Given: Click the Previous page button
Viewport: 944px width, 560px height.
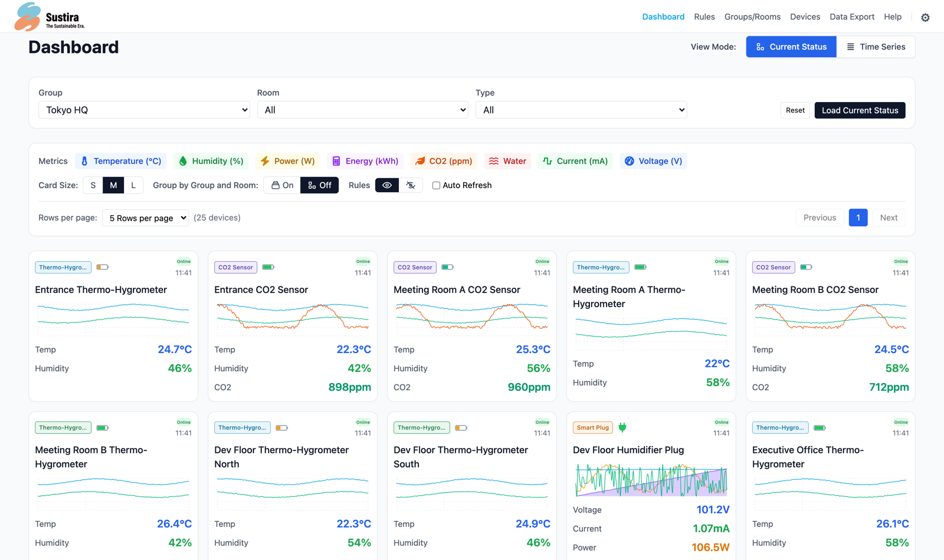Looking at the screenshot, I should click(820, 218).
